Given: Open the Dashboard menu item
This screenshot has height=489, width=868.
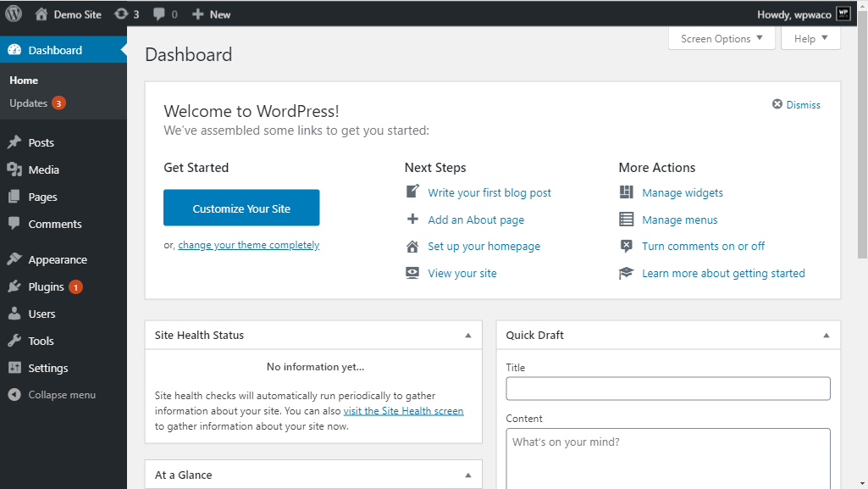Looking at the screenshot, I should coord(64,50).
